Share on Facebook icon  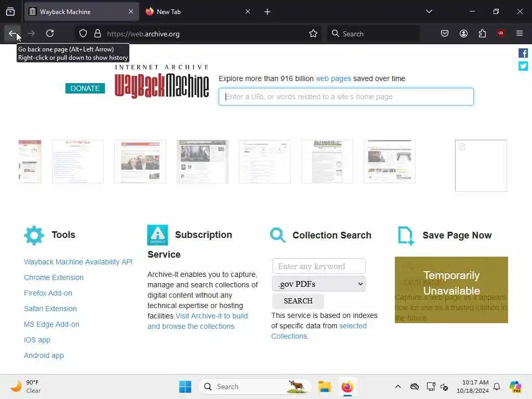pos(523,53)
